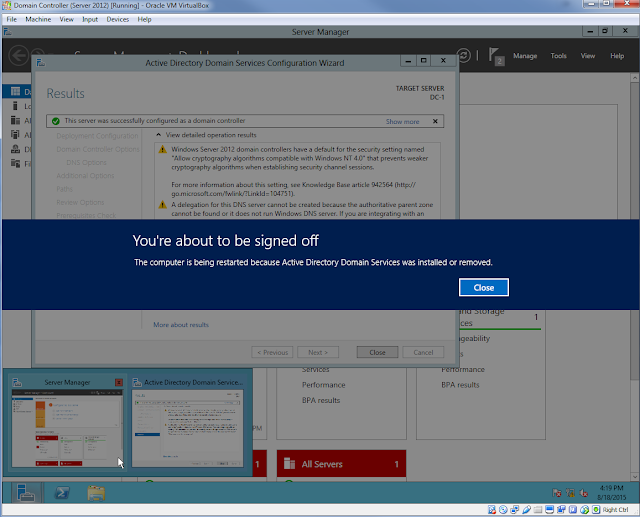
Task: Close Server Manager preview with red X
Action: (119, 382)
